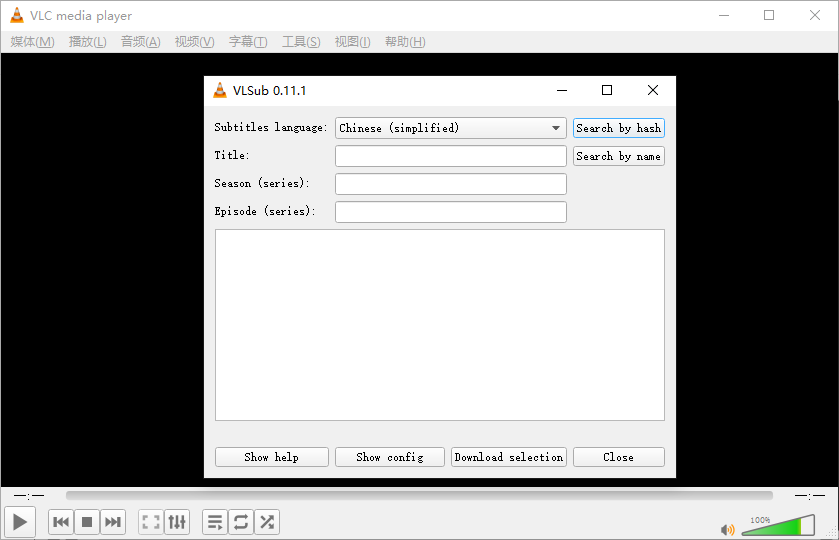Click the Close button in VLSub
Image resolution: width=839 pixels, height=540 pixels.
[x=619, y=457]
